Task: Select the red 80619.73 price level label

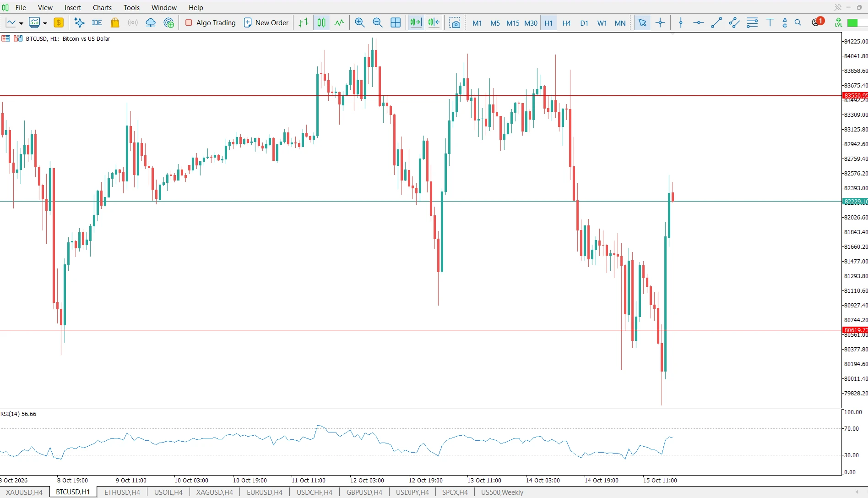Action: coord(855,330)
